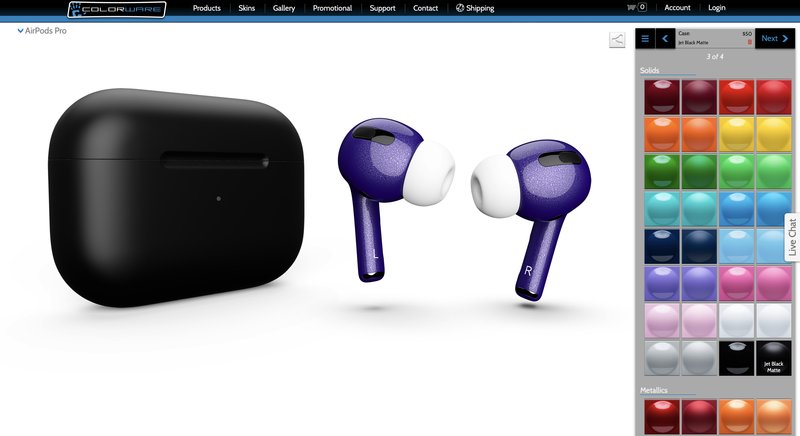Open the Contact page
800x436 pixels.
click(425, 8)
